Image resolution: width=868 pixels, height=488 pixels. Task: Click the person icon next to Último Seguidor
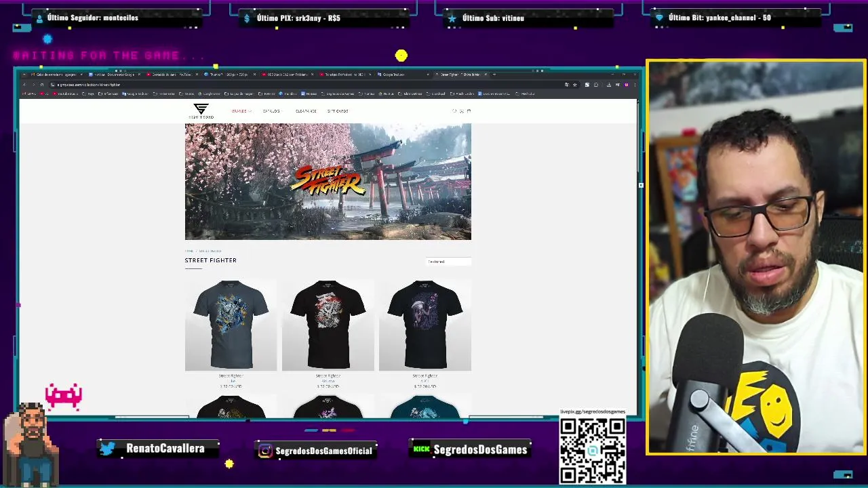pyautogui.click(x=40, y=18)
